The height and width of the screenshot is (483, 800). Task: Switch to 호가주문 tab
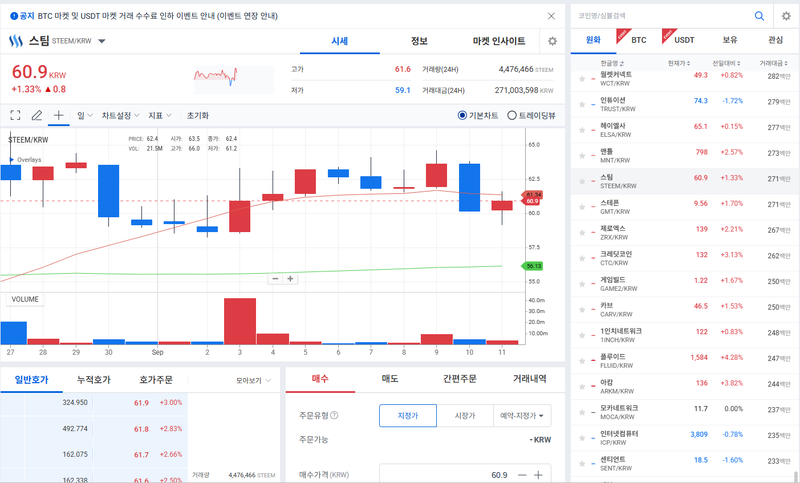[156, 380]
